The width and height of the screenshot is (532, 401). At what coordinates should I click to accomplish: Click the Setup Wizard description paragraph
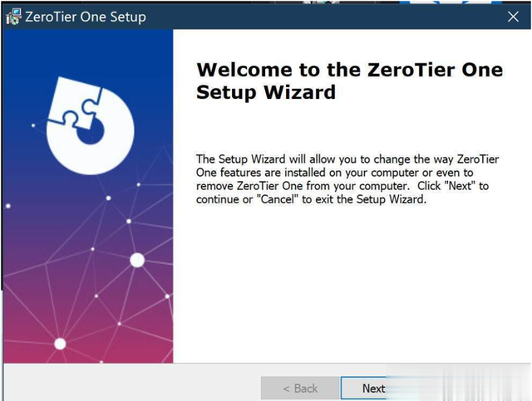click(x=347, y=179)
